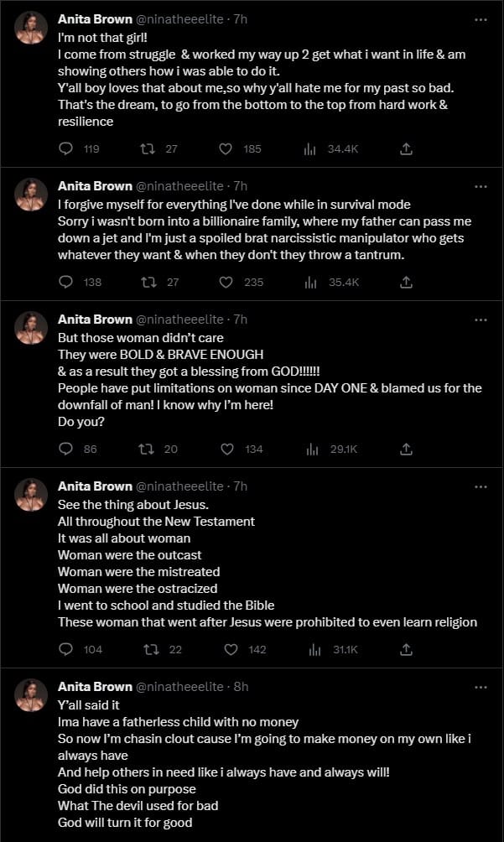504x842 pixels.
Task: Retweet the tweet with 22 retweets
Action: coord(150,650)
